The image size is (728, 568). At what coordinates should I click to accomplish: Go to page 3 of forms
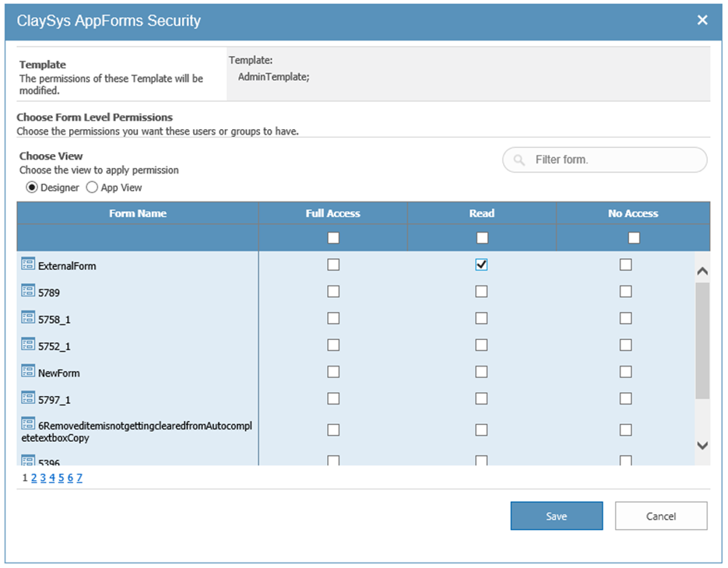[43, 478]
